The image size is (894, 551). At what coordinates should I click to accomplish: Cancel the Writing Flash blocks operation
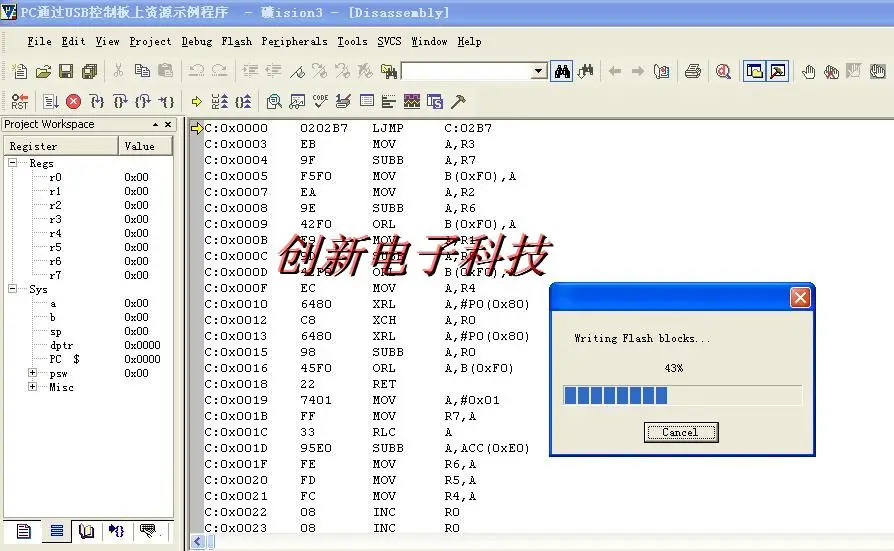tap(681, 432)
